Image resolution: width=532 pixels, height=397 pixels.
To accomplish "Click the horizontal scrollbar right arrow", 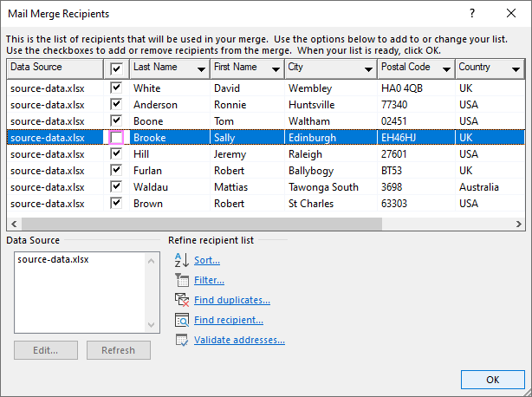I will (518, 224).
